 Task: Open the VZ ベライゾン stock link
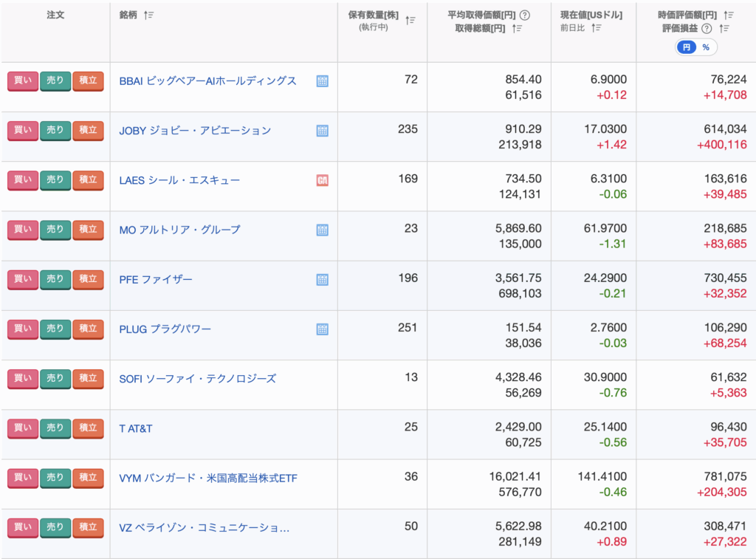[204, 528]
